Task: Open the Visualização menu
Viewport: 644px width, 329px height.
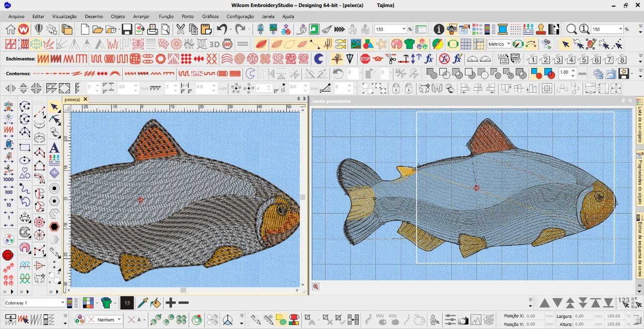Action: (64, 17)
